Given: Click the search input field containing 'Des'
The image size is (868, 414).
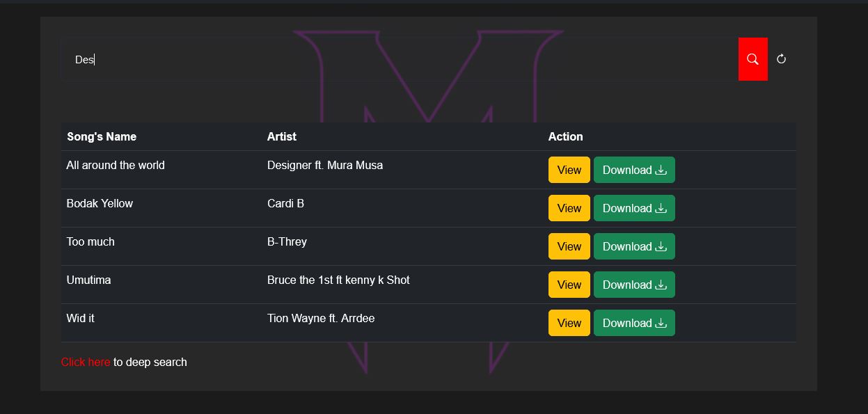Looking at the screenshot, I should click(x=397, y=59).
